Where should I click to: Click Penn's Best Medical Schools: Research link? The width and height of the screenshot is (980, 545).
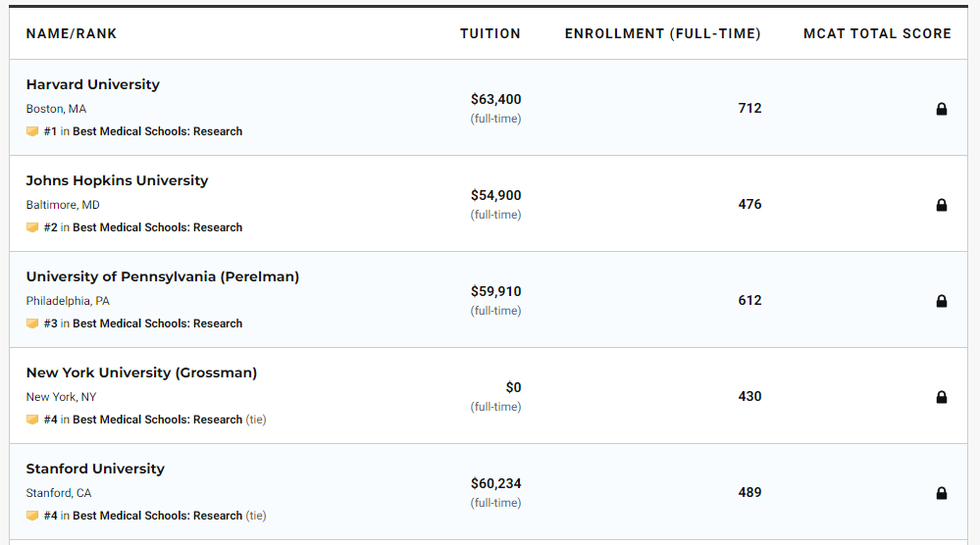157,323
